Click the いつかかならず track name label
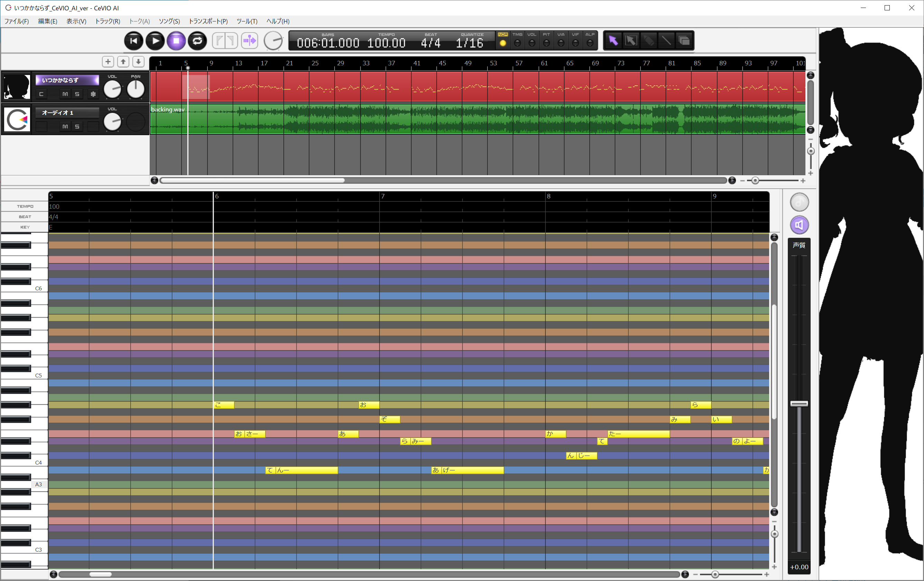This screenshot has height=581, width=924. point(67,80)
